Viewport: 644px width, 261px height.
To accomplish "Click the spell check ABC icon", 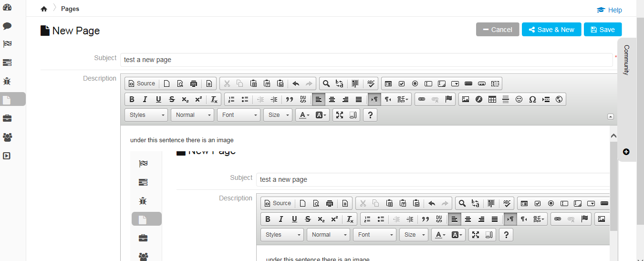I will pos(371,84).
